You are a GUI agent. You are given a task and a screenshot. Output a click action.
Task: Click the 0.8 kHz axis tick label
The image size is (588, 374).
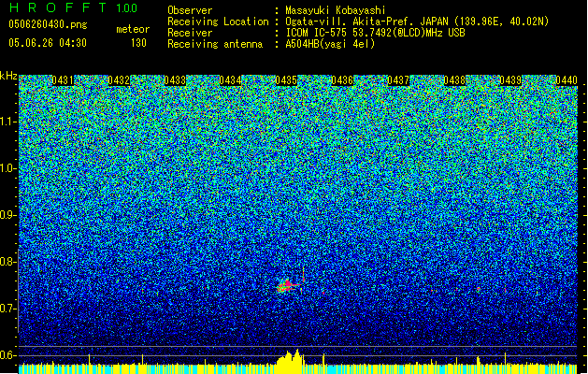tap(7, 262)
